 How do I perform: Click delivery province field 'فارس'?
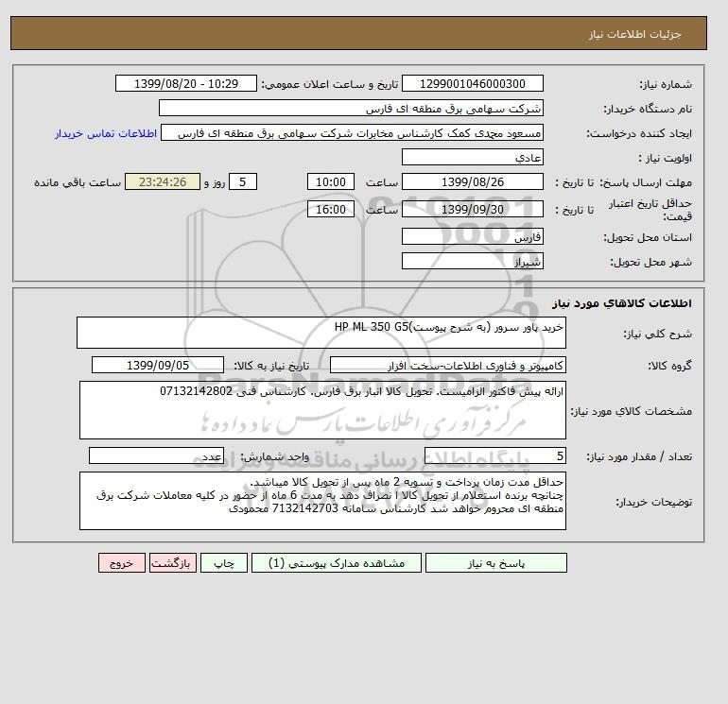point(473,236)
